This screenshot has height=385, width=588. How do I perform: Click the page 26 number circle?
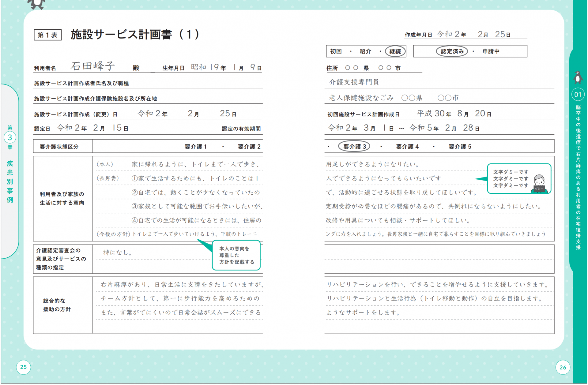click(563, 367)
